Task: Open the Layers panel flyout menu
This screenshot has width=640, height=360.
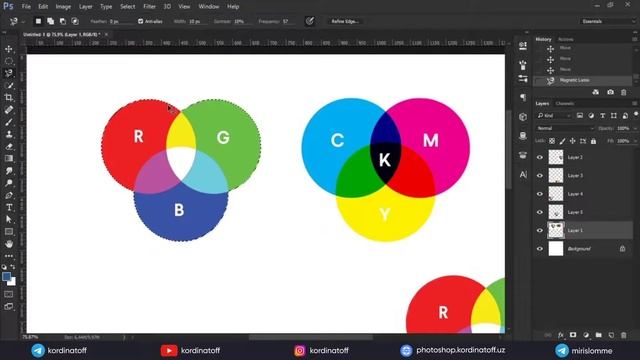Action: (635, 104)
